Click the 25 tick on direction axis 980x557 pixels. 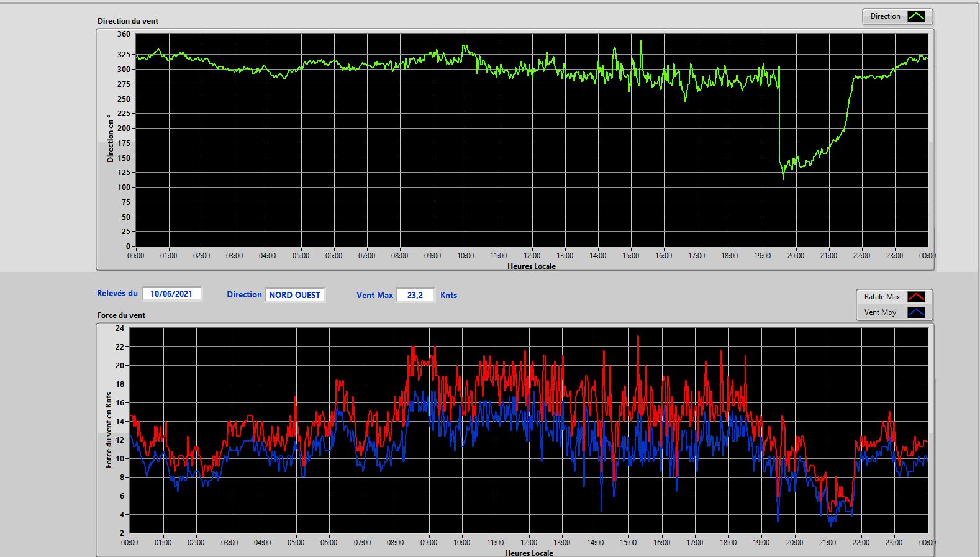126,232
